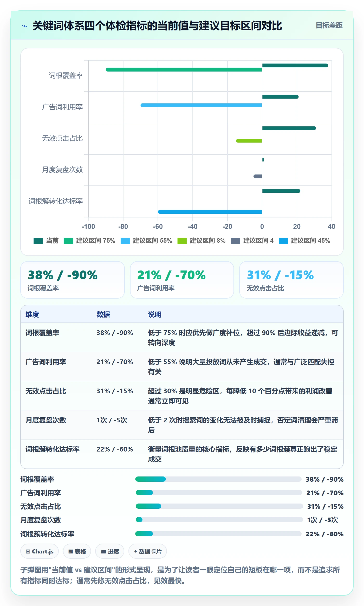Select the Chart.js chip
This screenshot has height=606, width=364.
coord(40,551)
